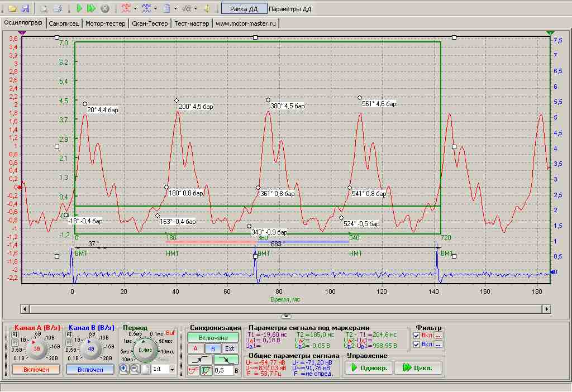Expand the square root math dropdown arrow
The height and width of the screenshot is (392, 572).
[196, 9]
